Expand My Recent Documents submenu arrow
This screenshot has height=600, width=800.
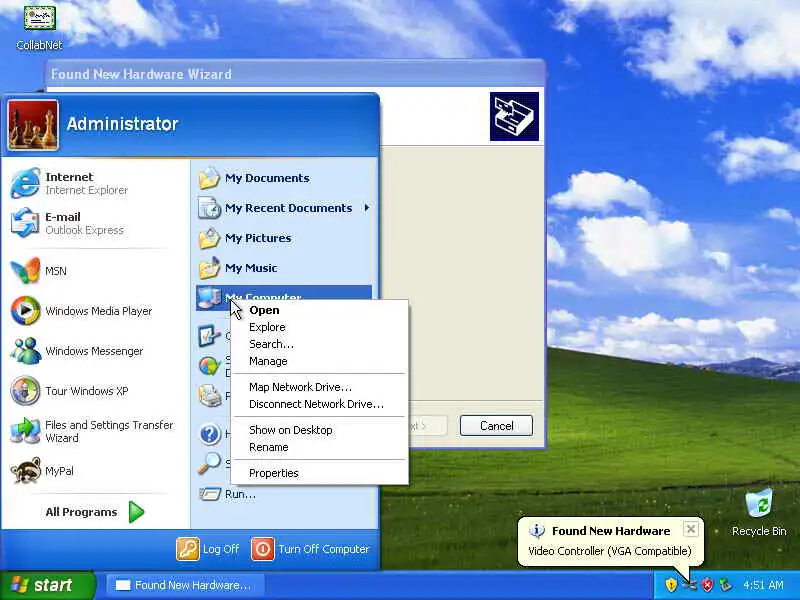(366, 208)
